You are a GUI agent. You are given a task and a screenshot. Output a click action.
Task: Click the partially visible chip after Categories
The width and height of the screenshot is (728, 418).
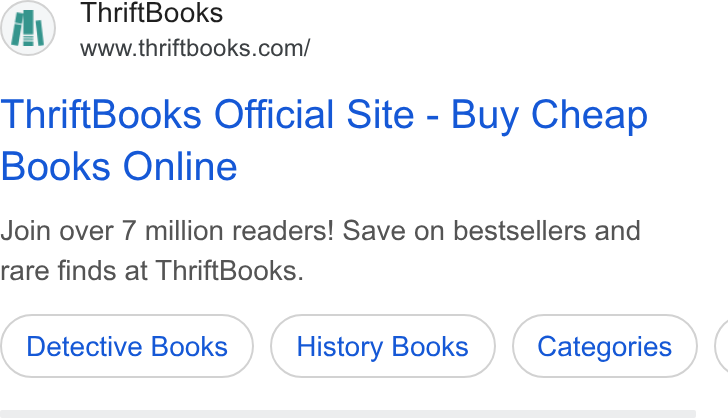pos(722,346)
